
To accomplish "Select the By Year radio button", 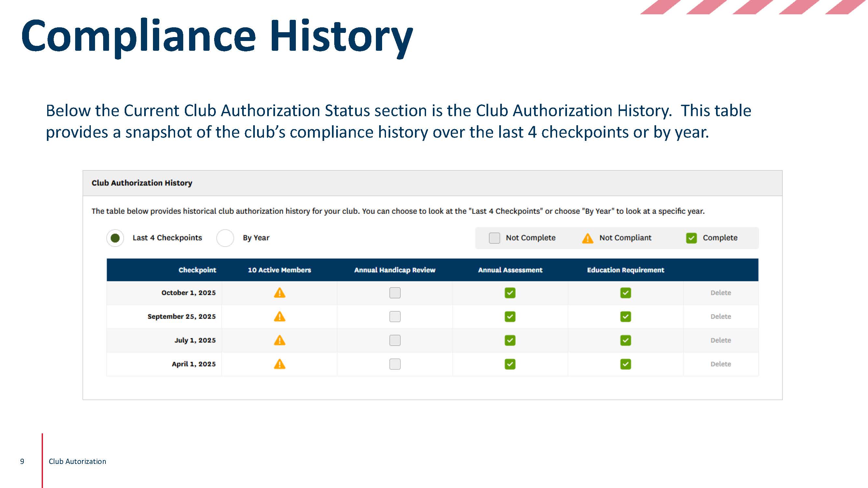I will 225,238.
